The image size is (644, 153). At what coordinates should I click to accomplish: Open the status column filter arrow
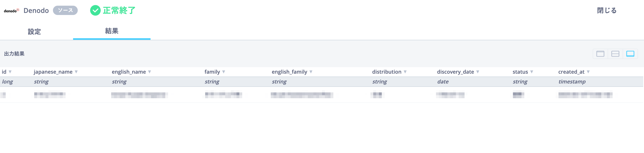tap(532, 72)
